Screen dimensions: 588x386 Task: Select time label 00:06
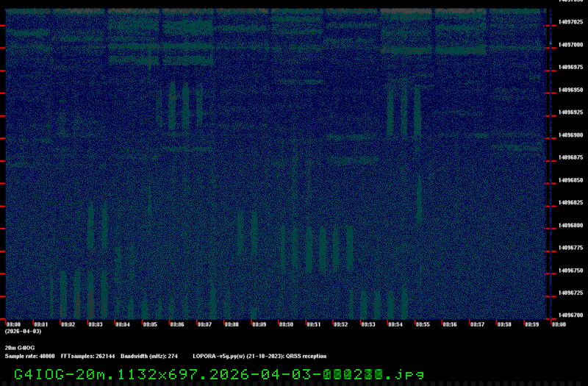(177, 324)
